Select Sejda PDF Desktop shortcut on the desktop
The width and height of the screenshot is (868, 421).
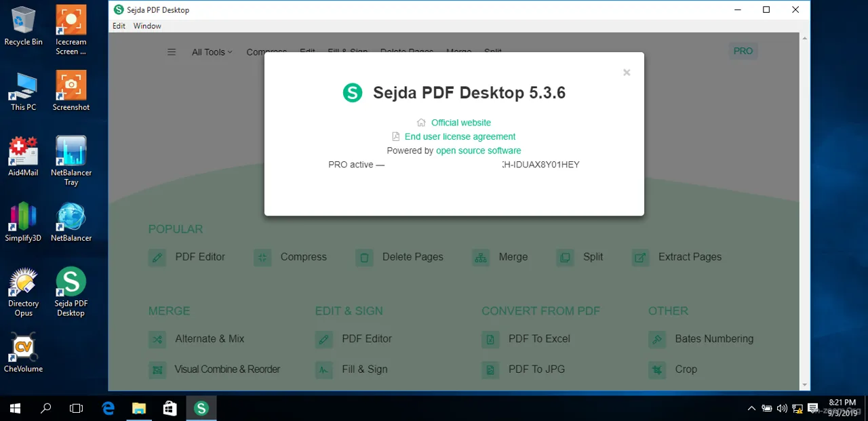click(71, 292)
